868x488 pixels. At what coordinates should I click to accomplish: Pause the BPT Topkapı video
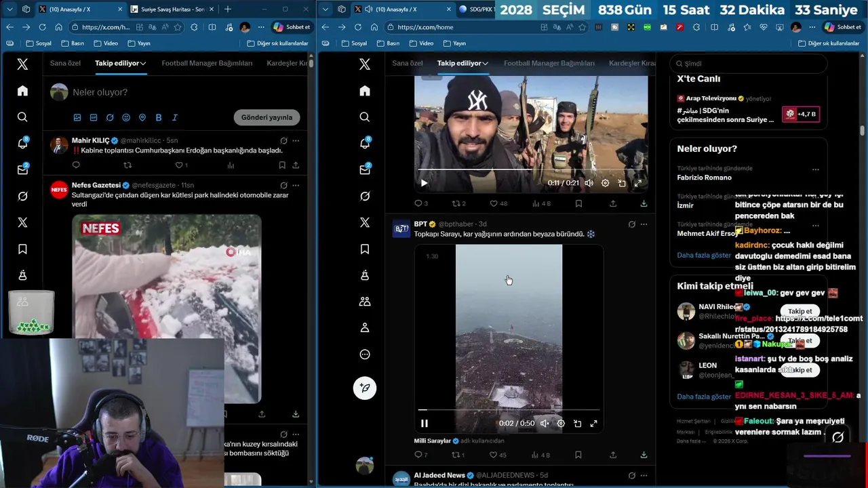[425, 424]
